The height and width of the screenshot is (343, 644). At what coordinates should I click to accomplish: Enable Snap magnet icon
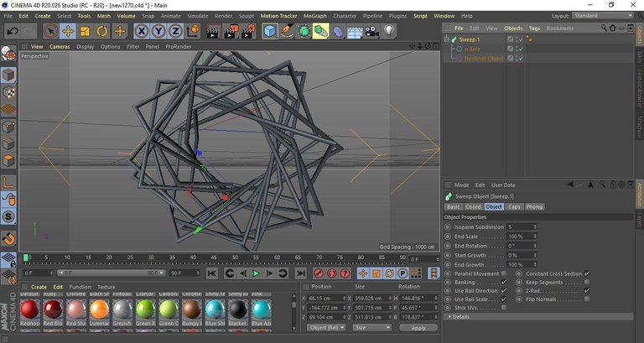click(x=8, y=238)
